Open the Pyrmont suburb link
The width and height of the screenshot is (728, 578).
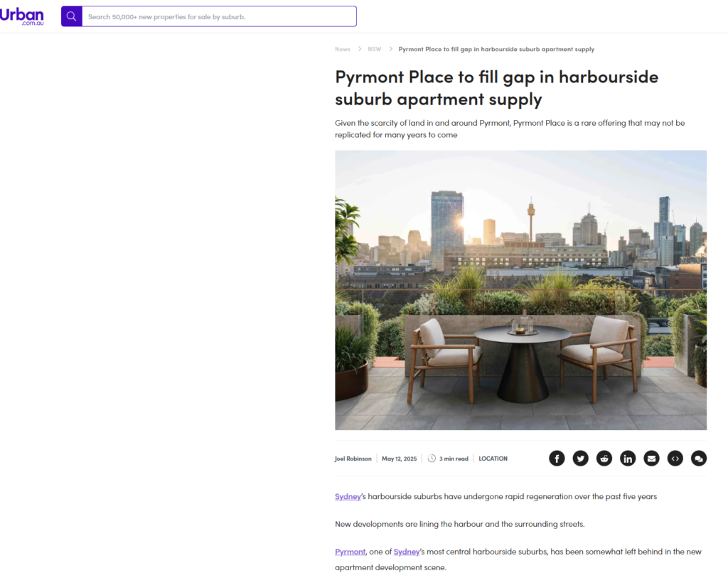tap(350, 552)
